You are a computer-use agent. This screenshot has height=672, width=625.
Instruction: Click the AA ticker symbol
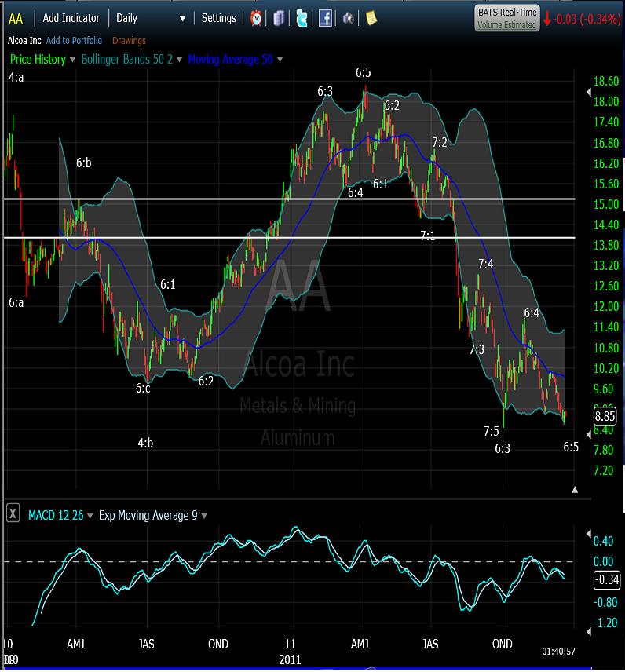16,19
